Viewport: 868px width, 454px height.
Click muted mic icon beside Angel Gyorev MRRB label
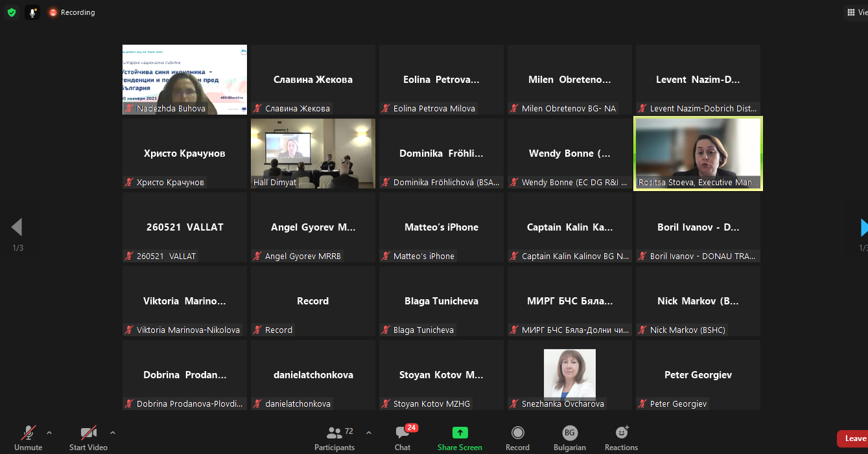click(257, 256)
